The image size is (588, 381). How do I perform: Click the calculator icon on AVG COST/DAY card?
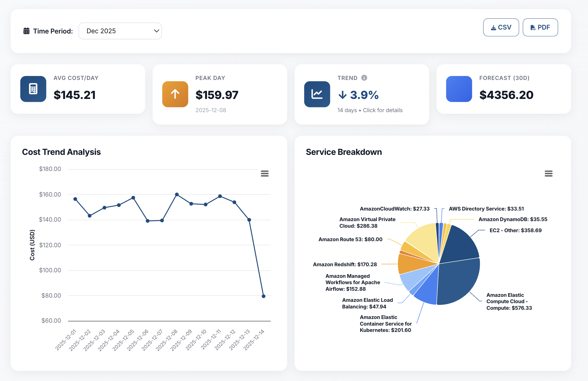[x=33, y=89]
